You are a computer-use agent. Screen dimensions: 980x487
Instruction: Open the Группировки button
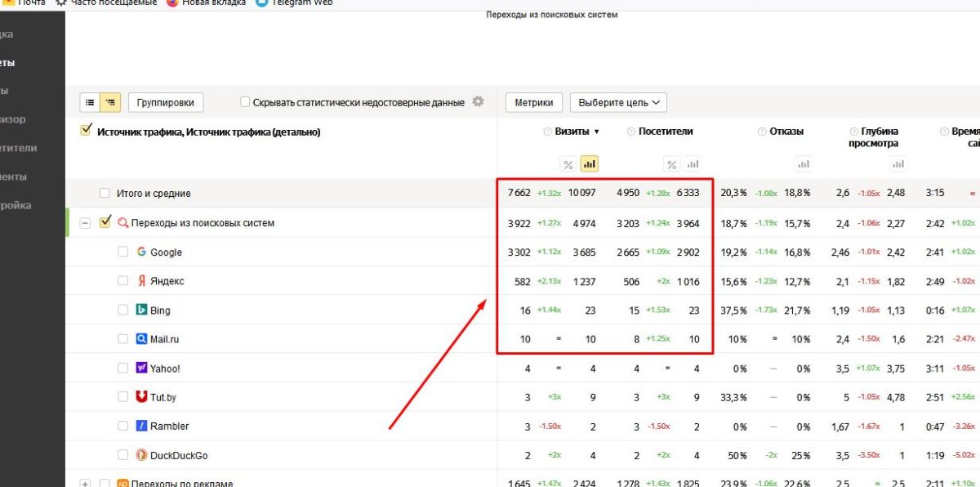(166, 102)
